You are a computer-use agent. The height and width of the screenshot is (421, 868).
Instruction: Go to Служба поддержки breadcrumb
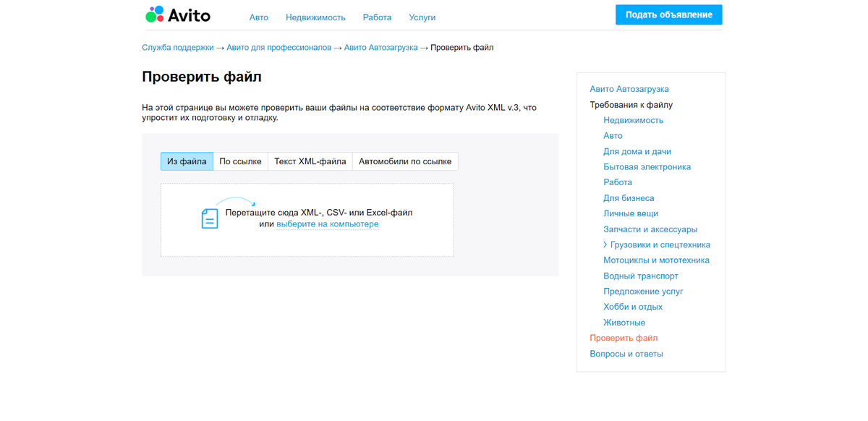(x=178, y=48)
